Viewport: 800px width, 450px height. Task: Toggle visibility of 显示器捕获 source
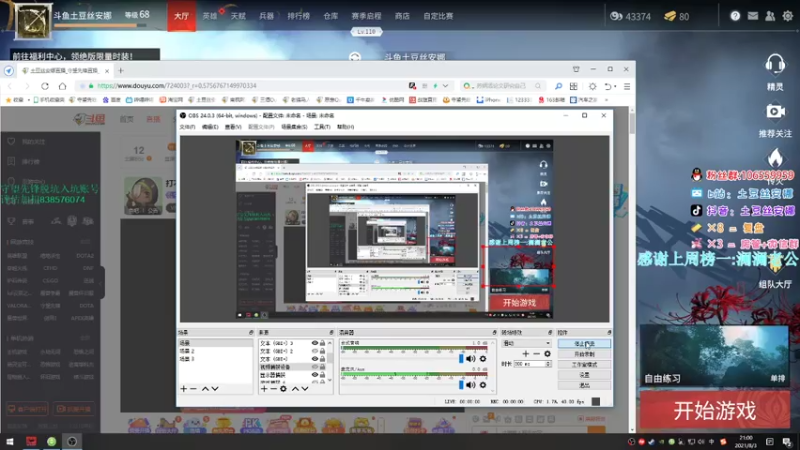pos(315,374)
